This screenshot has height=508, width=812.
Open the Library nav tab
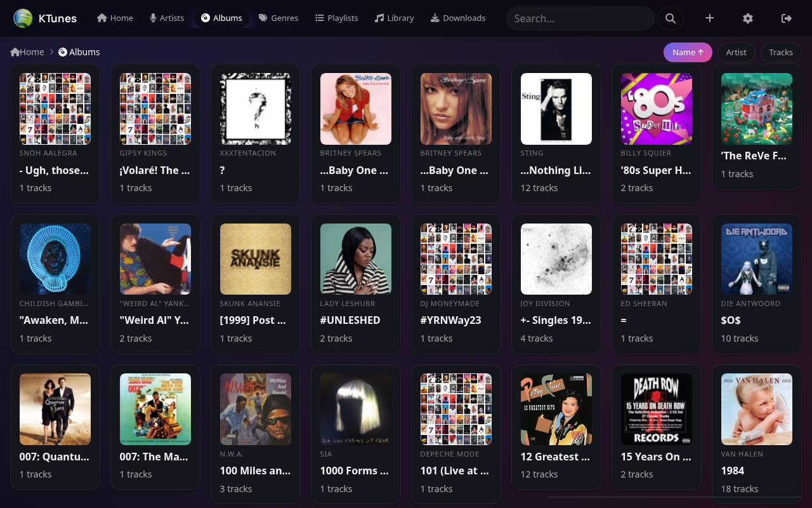pyautogui.click(x=394, y=18)
